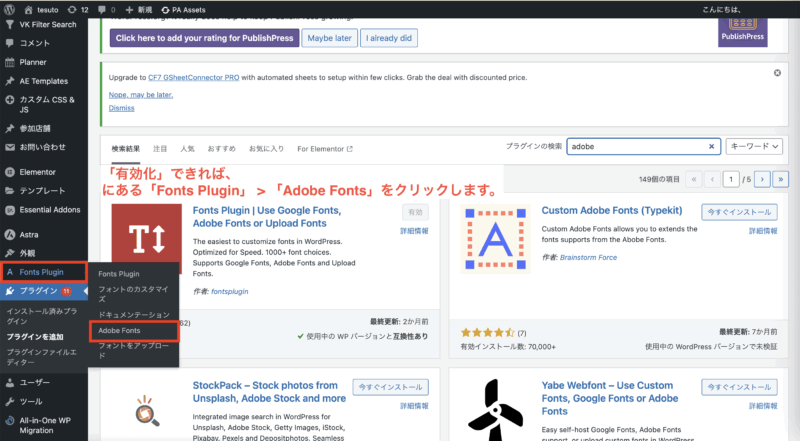
Task: Switch to the 検索結果 tab
Action: click(126, 149)
